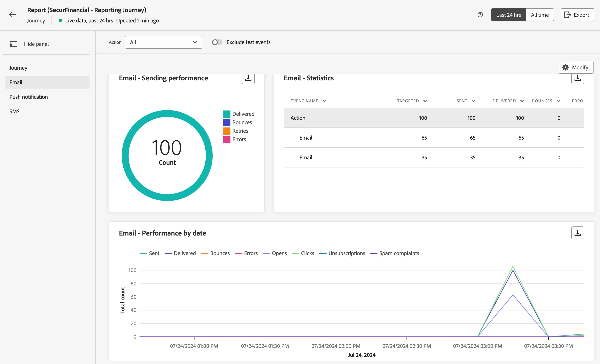Toggle Opens series in chart legend

[x=274, y=253]
